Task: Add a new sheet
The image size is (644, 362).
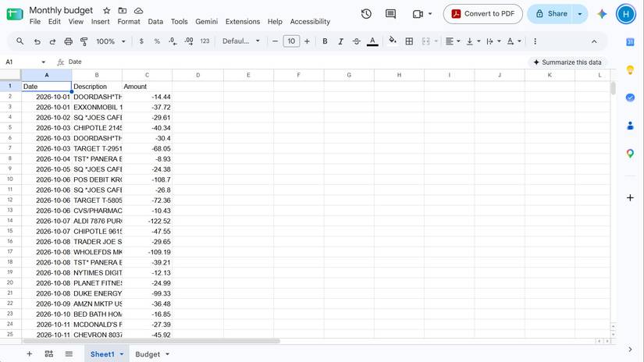Action: (30, 353)
